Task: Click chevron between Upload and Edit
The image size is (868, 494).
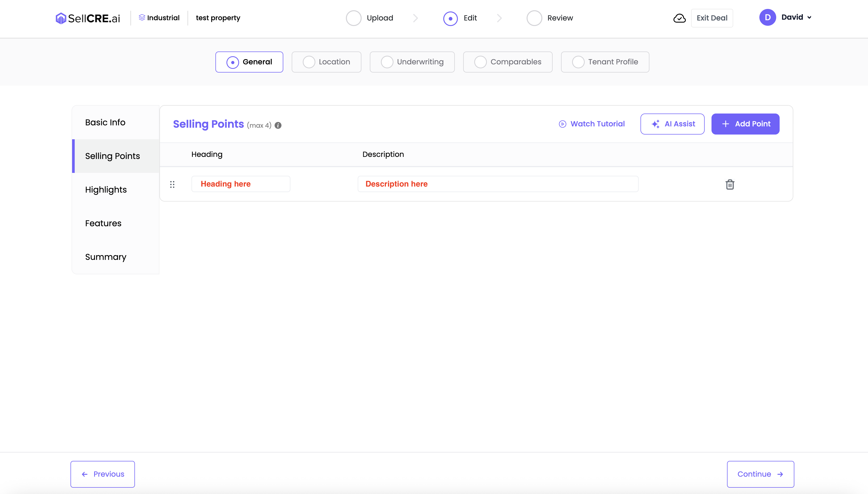Action: tap(415, 18)
